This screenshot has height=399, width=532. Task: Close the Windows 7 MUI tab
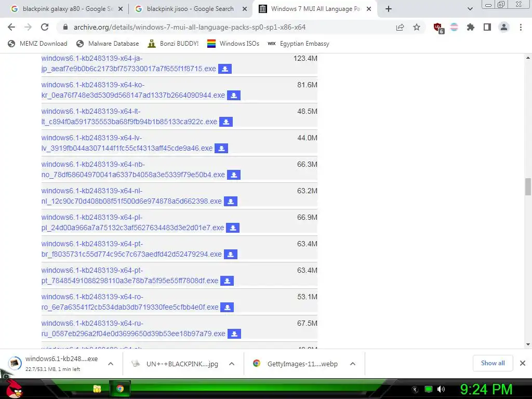click(x=369, y=9)
